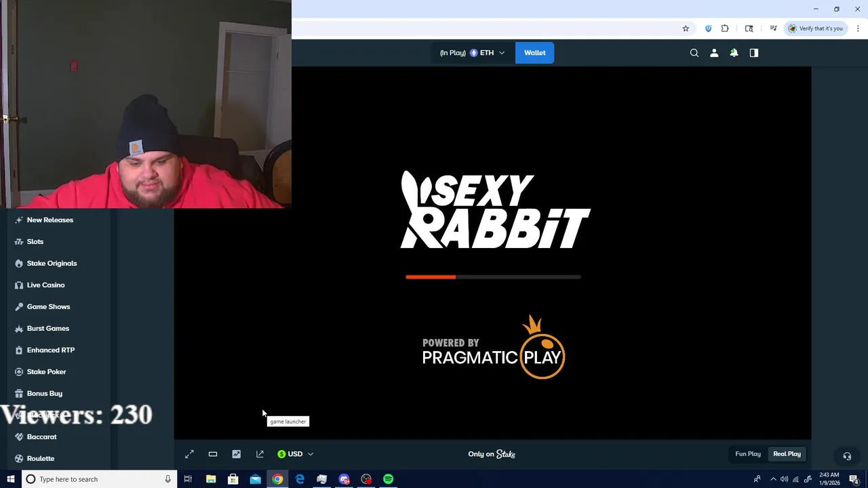Open Roulette in the sidebar
The image size is (868, 488).
(40, 458)
